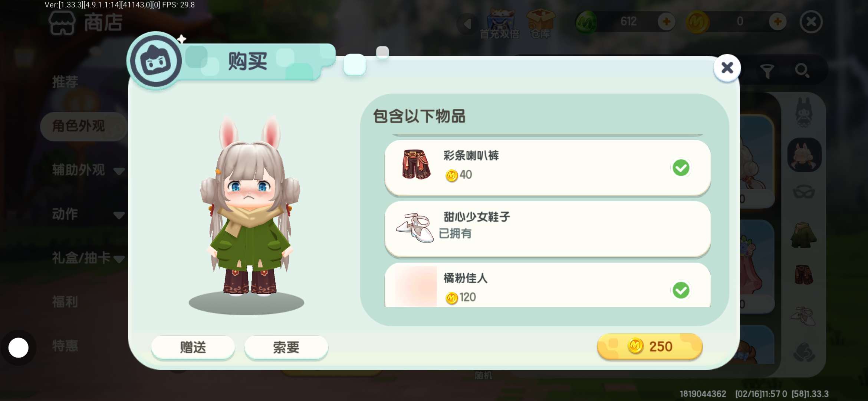Uncheck the 橘粉佳人 item checkmark
This screenshot has width=868, height=401.
coord(681,290)
